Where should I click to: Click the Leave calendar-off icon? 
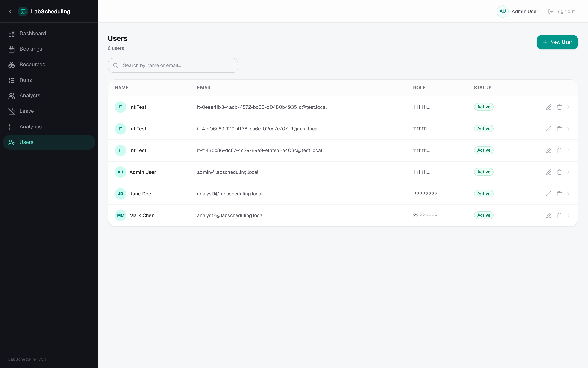tap(12, 111)
